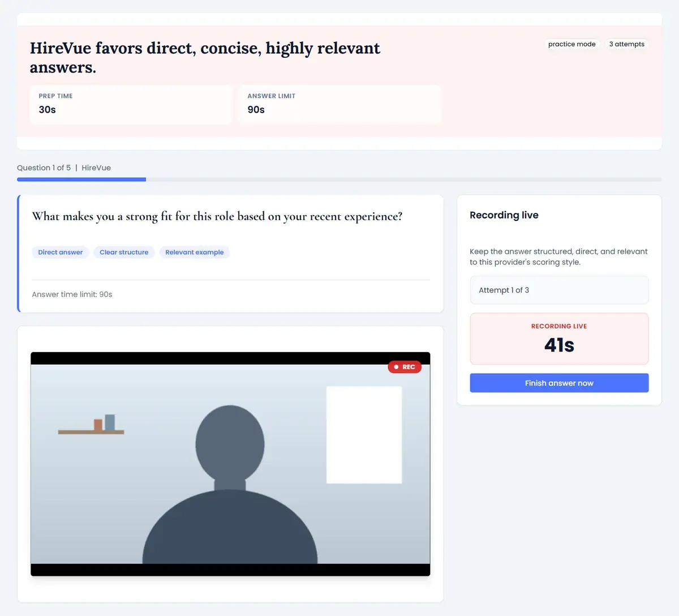
Task: Click the Relevant example tag
Action: pos(194,252)
